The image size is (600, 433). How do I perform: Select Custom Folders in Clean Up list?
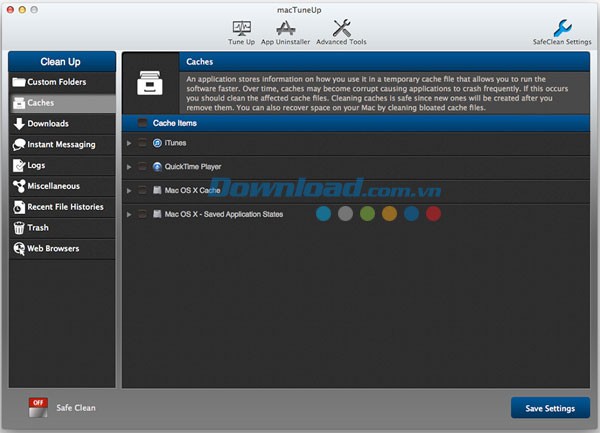[56, 82]
